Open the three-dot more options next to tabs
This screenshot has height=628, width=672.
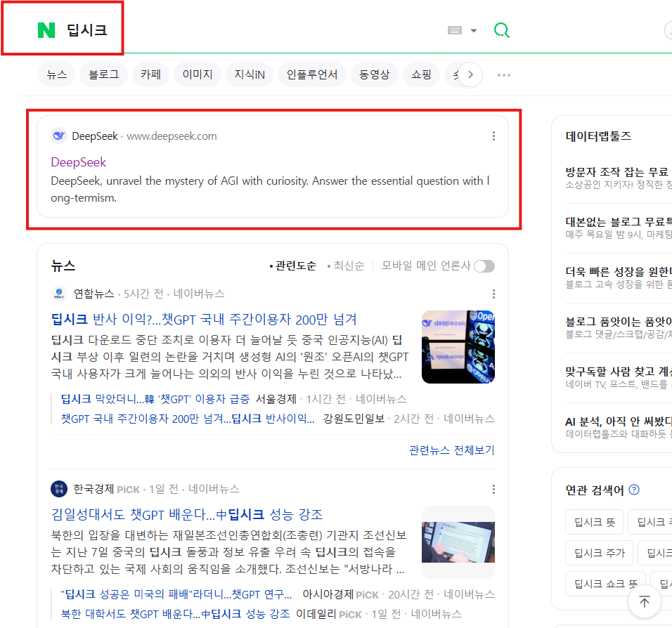[x=503, y=75]
